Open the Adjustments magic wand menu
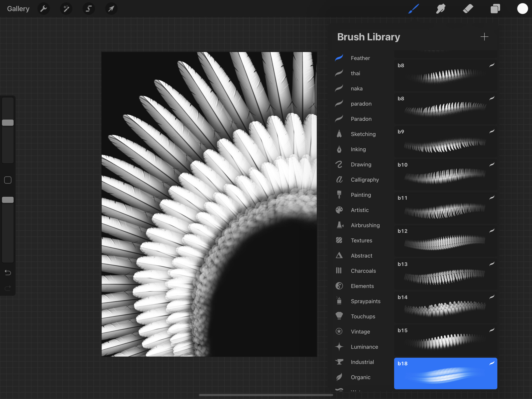Screen dimensions: 532x399 point(66,9)
